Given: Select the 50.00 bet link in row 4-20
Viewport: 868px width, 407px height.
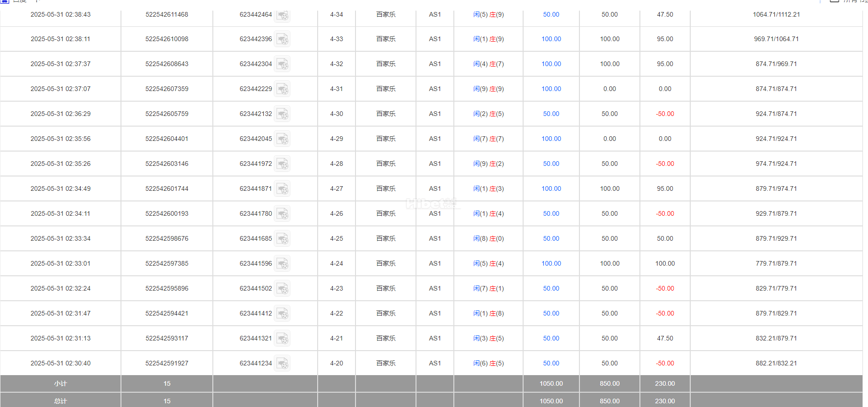Looking at the screenshot, I should [551, 364].
